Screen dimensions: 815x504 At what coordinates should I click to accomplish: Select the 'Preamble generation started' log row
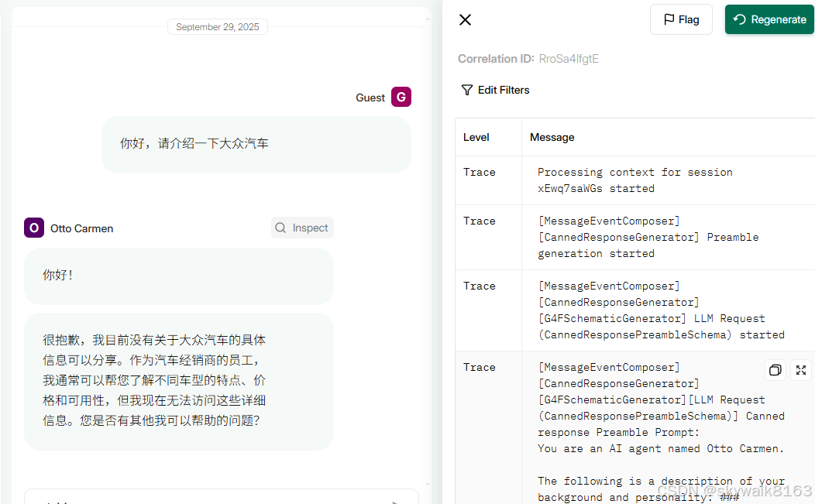[x=634, y=238]
